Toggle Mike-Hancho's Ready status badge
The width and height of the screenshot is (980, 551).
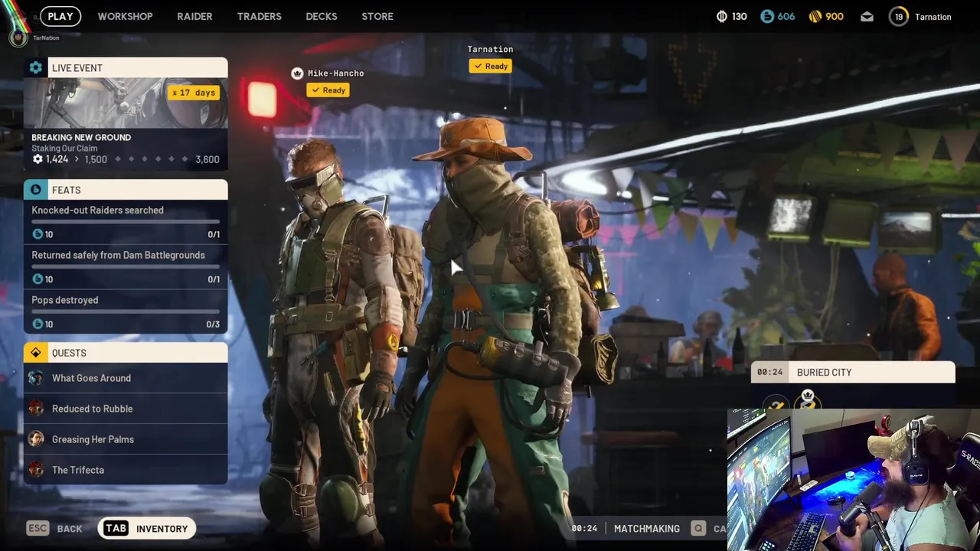pyautogui.click(x=328, y=90)
